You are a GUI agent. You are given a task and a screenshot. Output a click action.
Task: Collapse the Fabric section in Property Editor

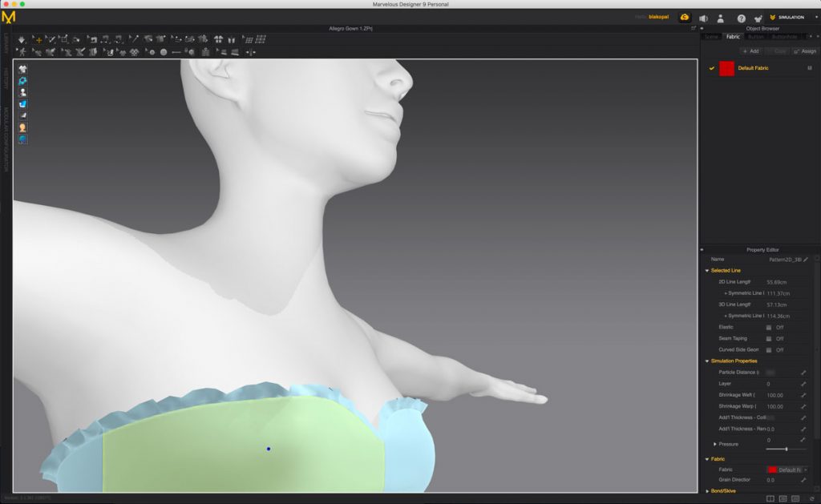[x=707, y=459]
